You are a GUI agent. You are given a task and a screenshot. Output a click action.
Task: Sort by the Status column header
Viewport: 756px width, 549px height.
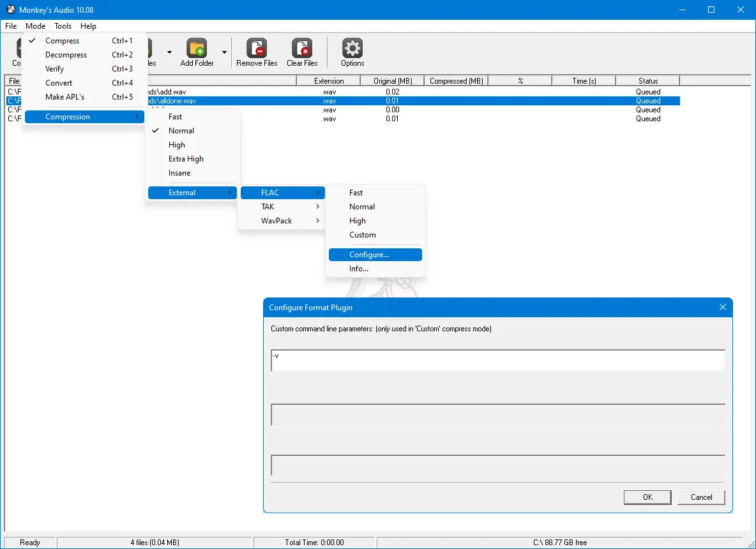[x=647, y=81]
